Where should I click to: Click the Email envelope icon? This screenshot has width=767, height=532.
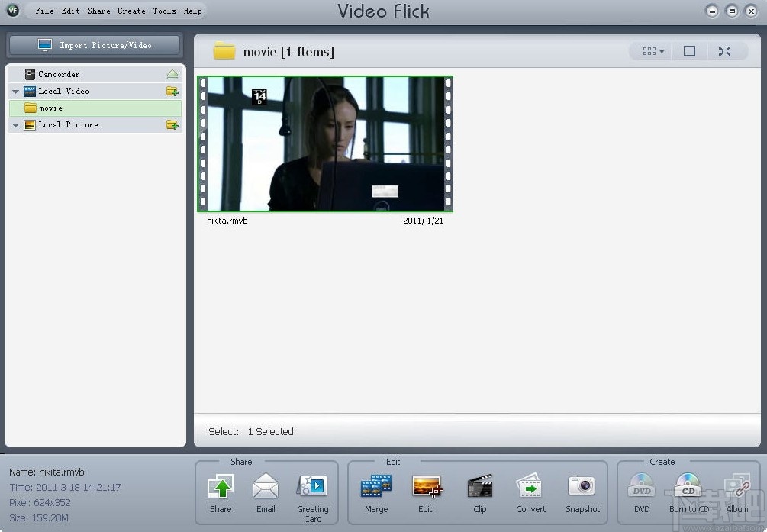pos(266,486)
